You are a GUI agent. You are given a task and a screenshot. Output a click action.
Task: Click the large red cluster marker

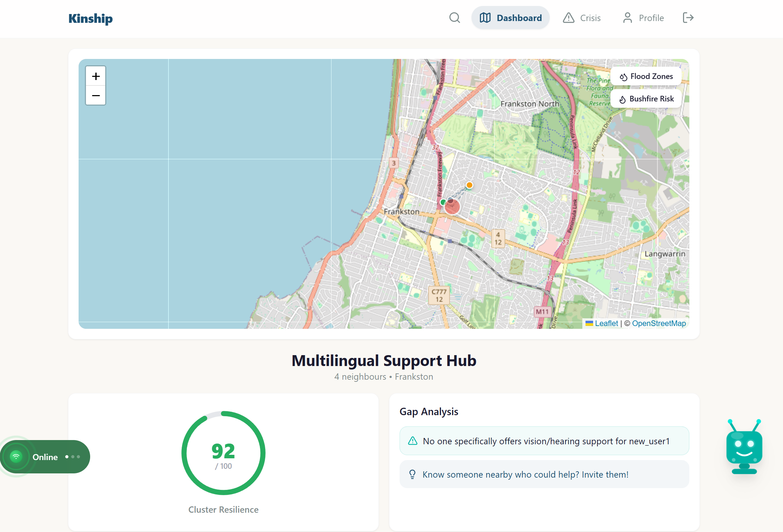coord(452,207)
